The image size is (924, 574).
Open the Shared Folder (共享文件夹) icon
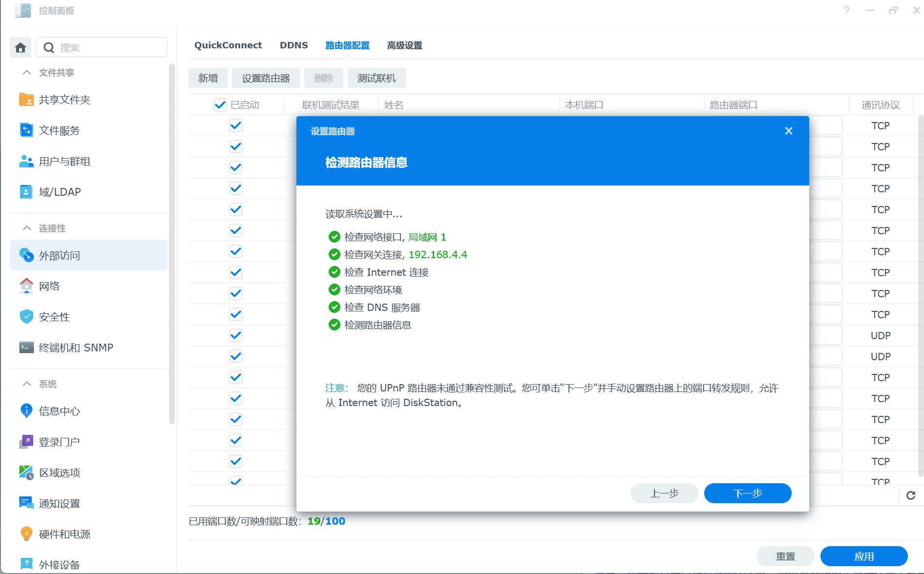[26, 100]
